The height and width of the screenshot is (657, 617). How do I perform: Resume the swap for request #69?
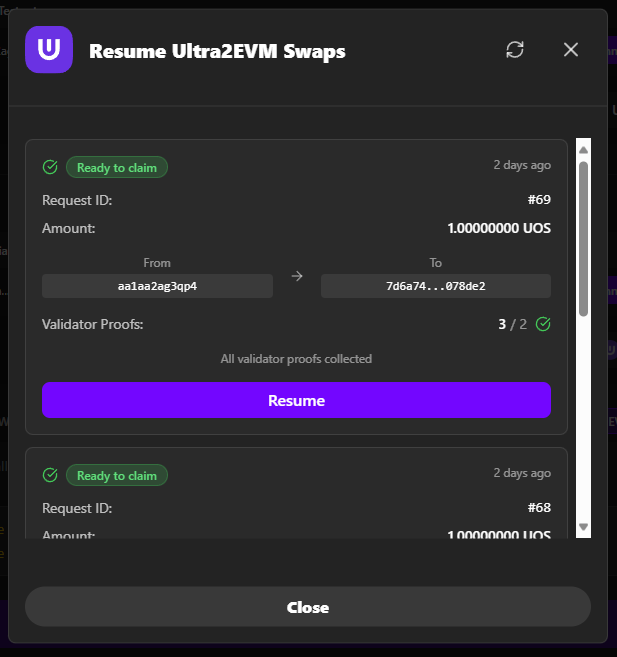tap(296, 400)
